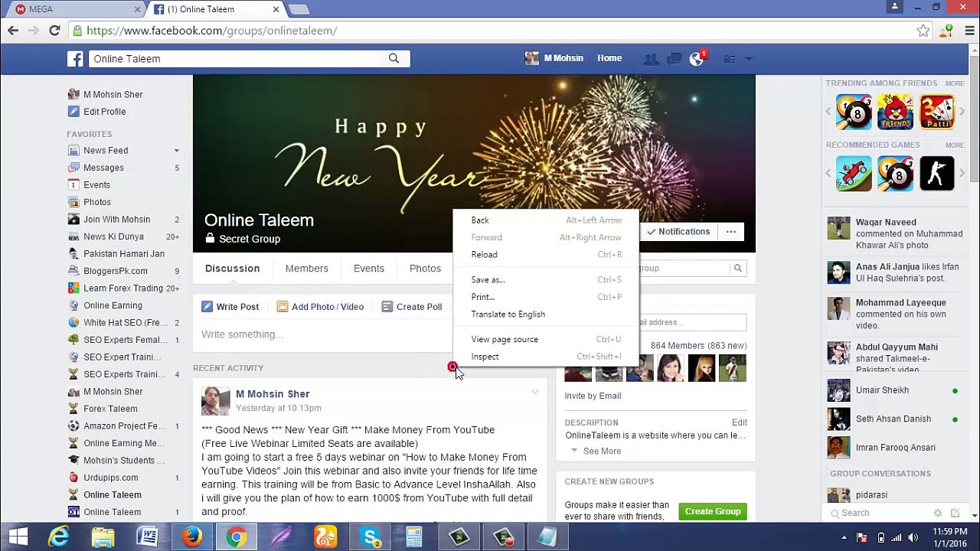Open Skype from taskbar
980x551 pixels.
[371, 537]
